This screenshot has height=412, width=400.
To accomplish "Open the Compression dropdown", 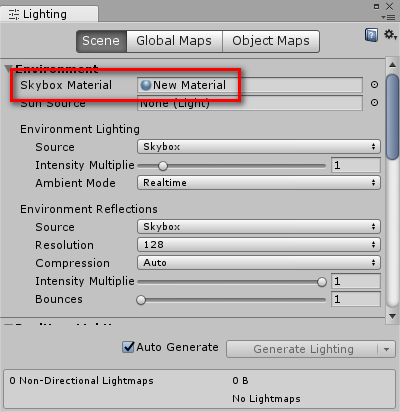I will pos(259,263).
